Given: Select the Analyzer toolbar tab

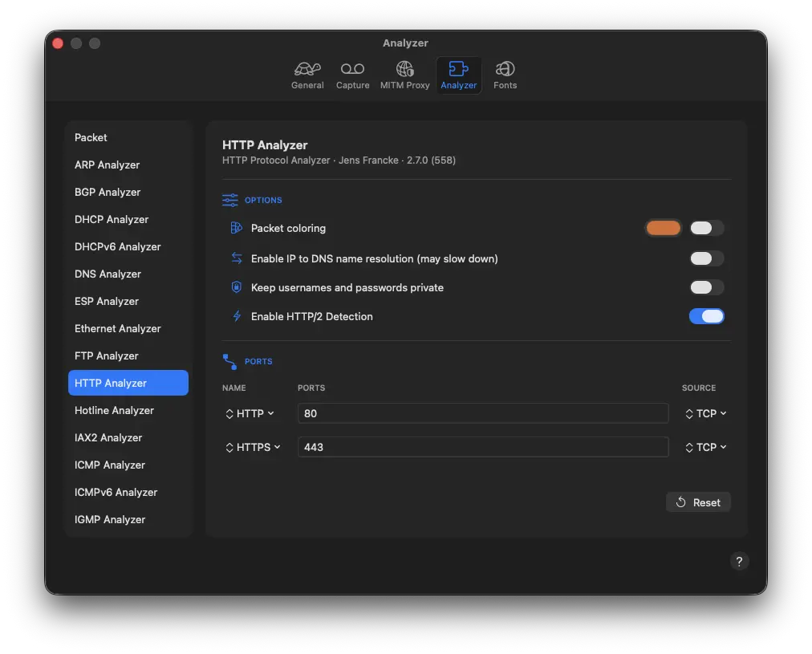Looking at the screenshot, I should [x=458, y=75].
